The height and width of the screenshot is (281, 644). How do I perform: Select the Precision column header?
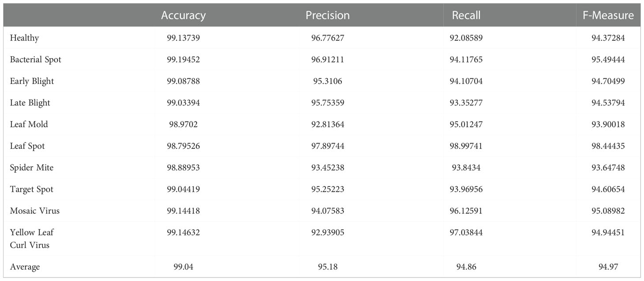pyautogui.click(x=328, y=15)
